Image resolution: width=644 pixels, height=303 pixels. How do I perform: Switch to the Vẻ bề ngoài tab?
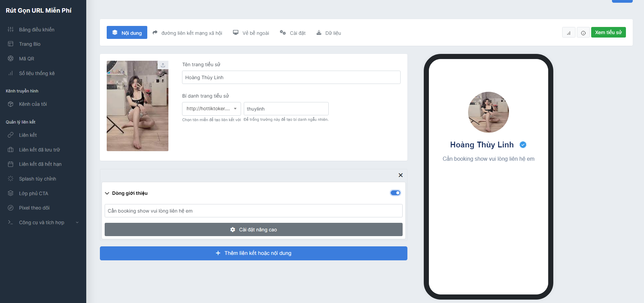(x=251, y=33)
